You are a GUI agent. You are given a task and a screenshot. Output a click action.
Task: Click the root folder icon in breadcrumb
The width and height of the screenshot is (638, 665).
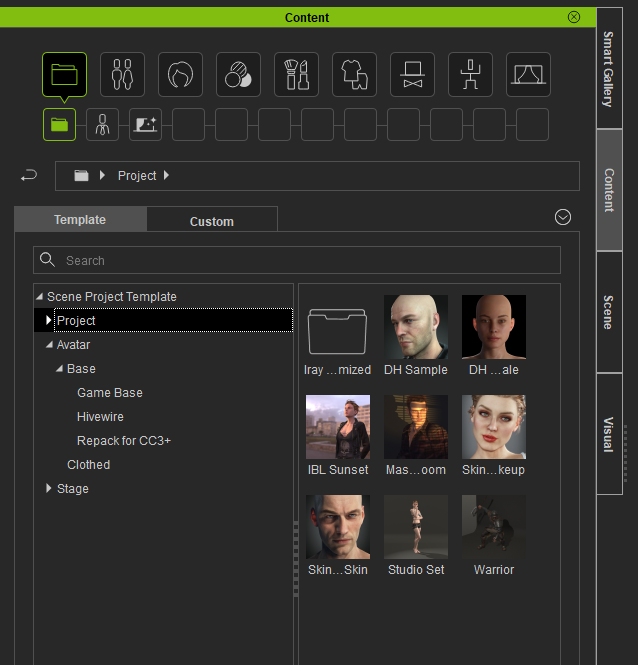click(x=81, y=176)
